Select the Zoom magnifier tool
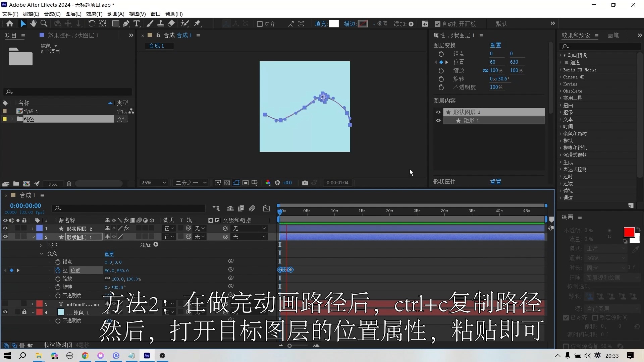 [x=44, y=23]
